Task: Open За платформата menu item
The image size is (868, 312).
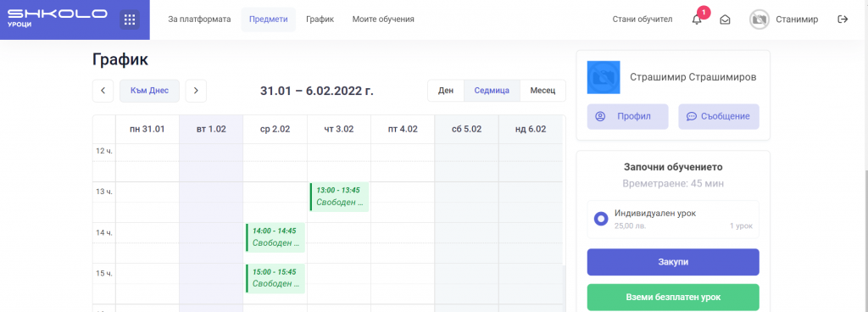Action: click(199, 19)
